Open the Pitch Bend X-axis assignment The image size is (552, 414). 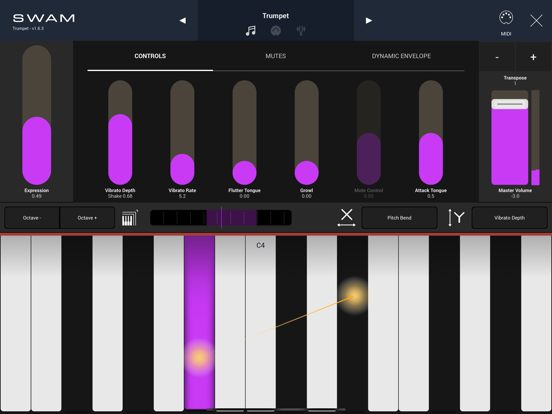(399, 218)
